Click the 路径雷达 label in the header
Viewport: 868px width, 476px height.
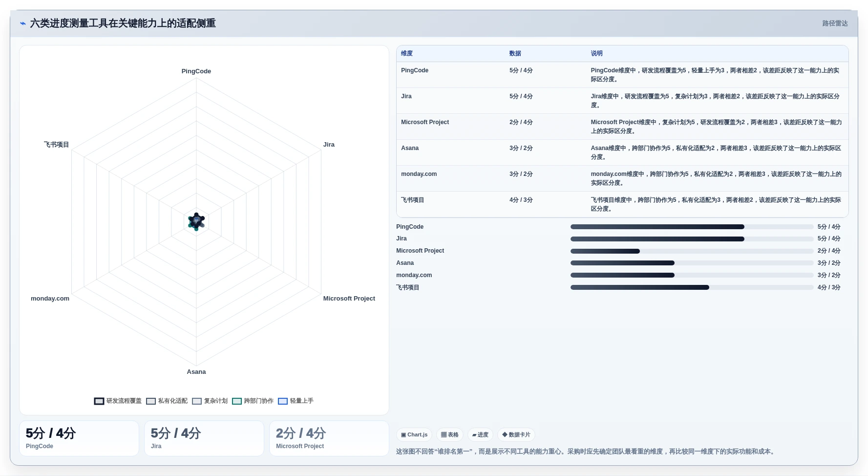tap(835, 23)
